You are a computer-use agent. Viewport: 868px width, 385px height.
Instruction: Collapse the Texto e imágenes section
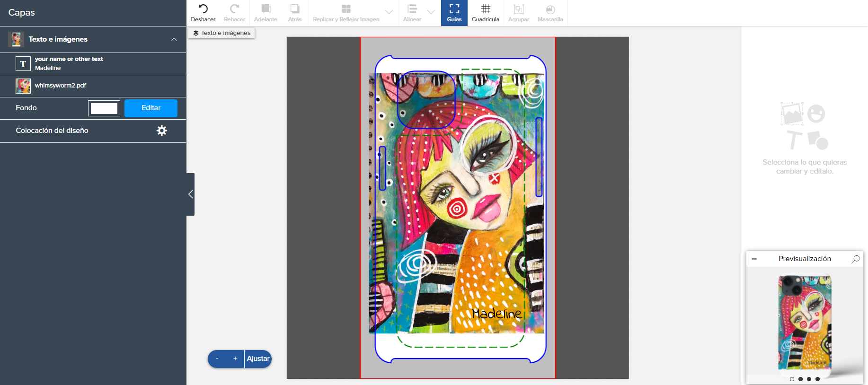pyautogui.click(x=174, y=39)
